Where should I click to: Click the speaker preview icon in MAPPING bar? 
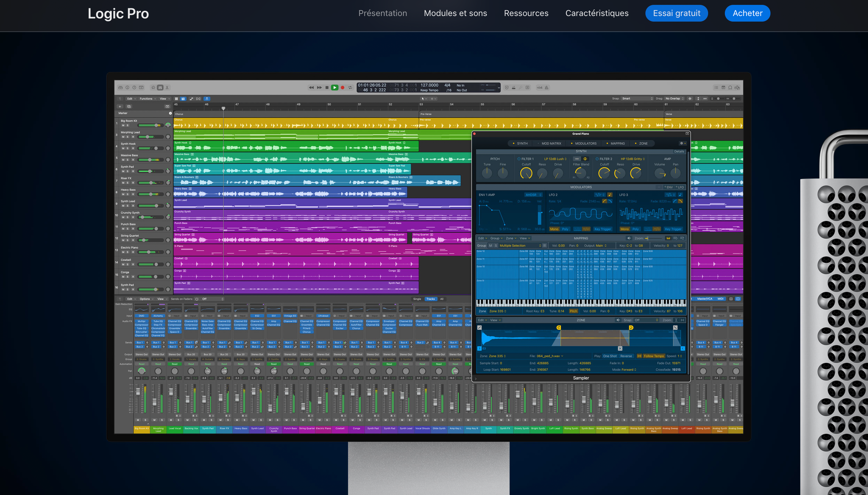coord(629,238)
